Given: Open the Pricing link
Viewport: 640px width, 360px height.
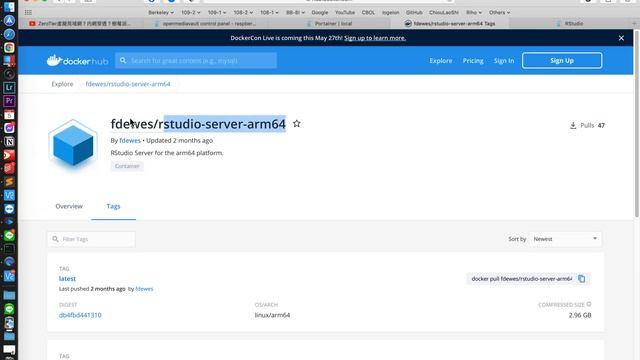Looking at the screenshot, I should 473,60.
